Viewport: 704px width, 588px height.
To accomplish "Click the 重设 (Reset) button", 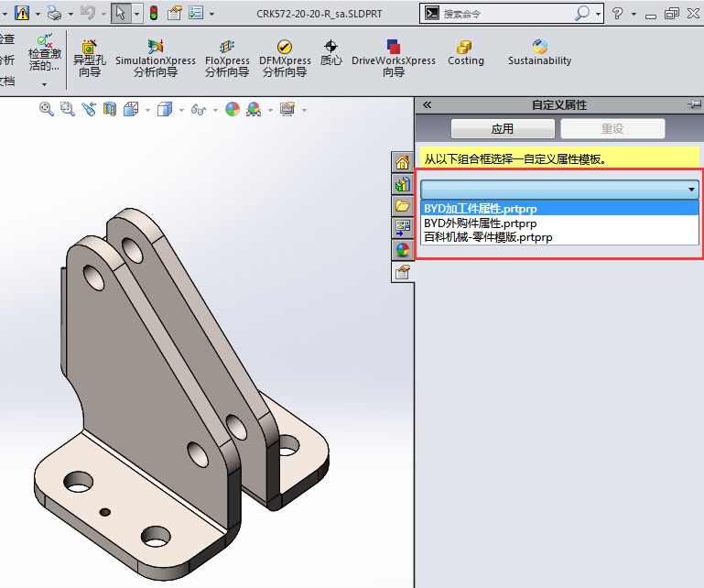I will point(612,129).
